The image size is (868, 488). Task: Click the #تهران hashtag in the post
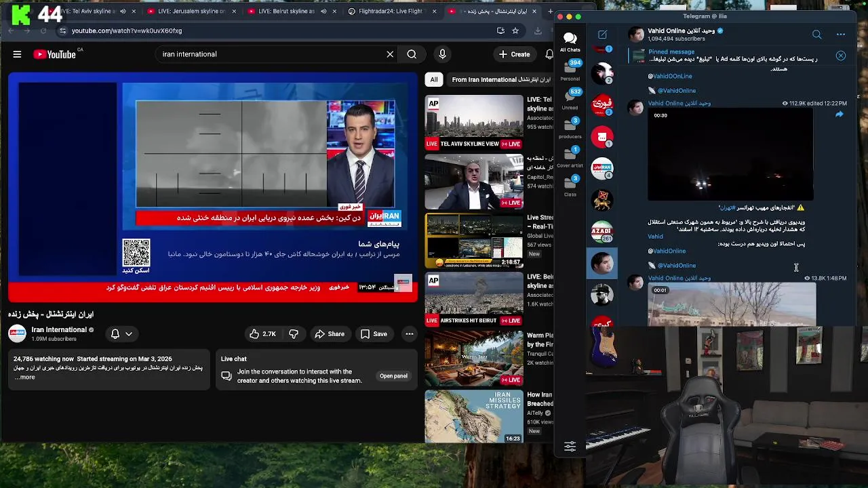727,208
